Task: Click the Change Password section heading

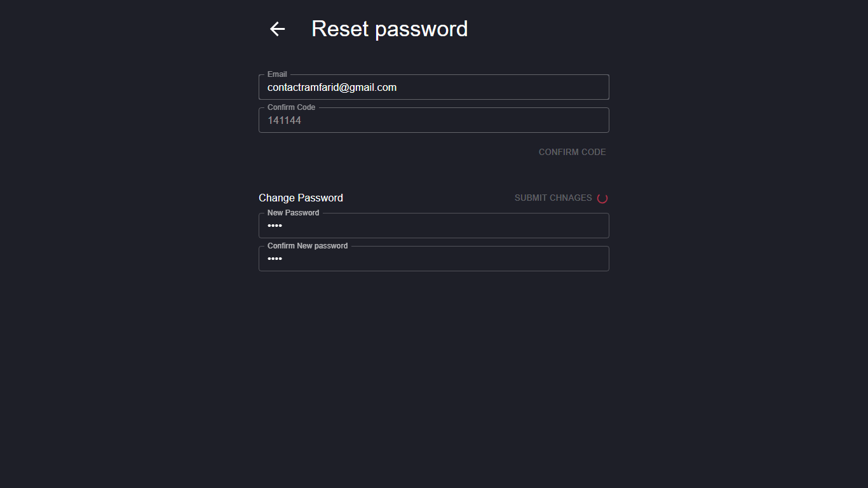Action: coord(301,198)
